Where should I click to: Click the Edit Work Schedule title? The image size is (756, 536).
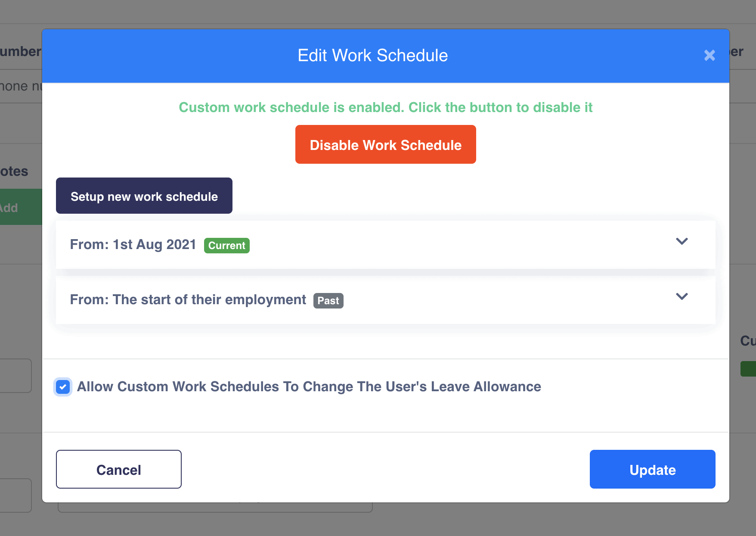373,56
